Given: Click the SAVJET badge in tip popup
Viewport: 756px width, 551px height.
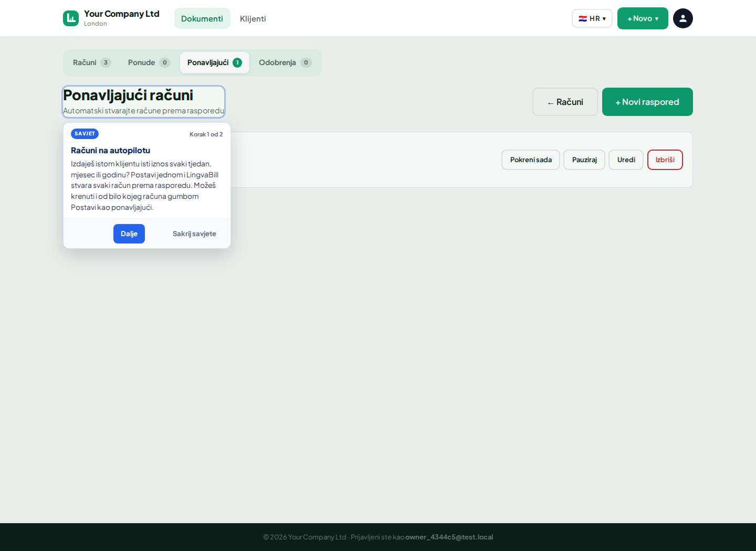Looking at the screenshot, I should coord(85,134).
